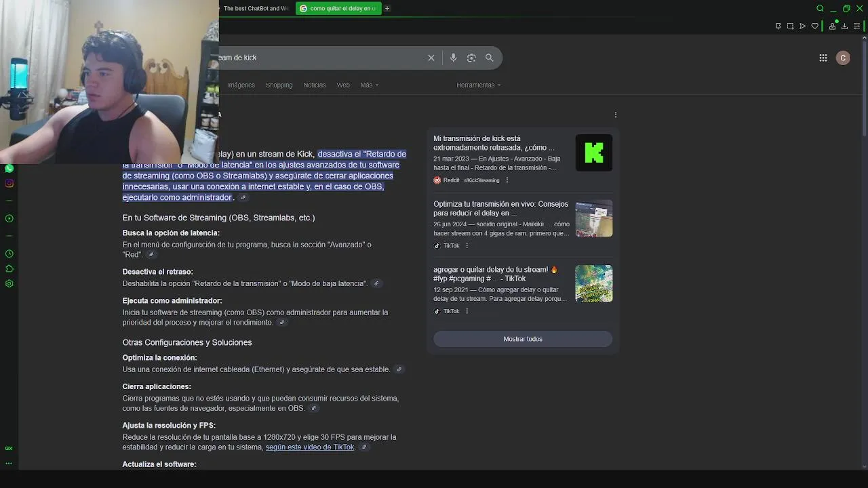Click the 'Otras Configuraciones y Soluciones' heading
This screenshot has width=868, height=488.
point(187,342)
